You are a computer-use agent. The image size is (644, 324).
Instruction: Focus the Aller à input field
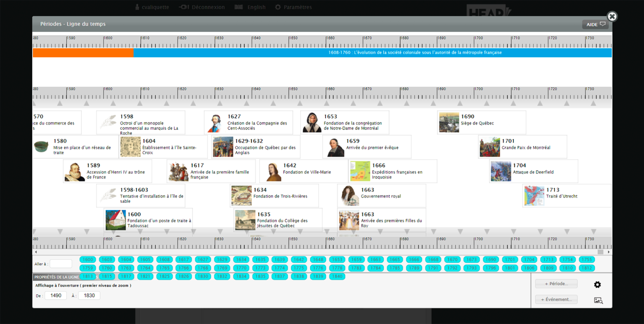[x=61, y=264]
